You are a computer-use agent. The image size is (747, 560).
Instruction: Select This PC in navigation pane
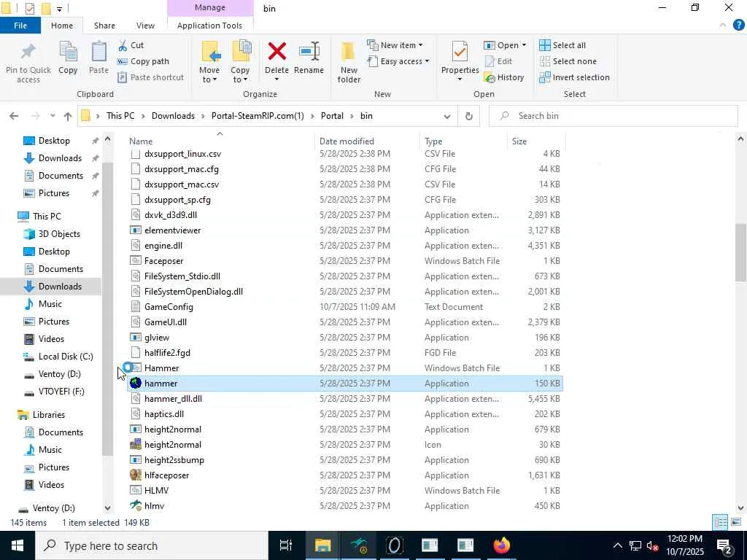click(39, 216)
